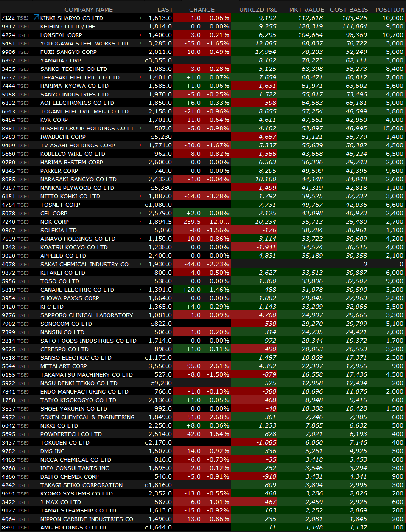Select FUJII SANGYO CORP company name
The image size is (406, 532).
point(68,52)
